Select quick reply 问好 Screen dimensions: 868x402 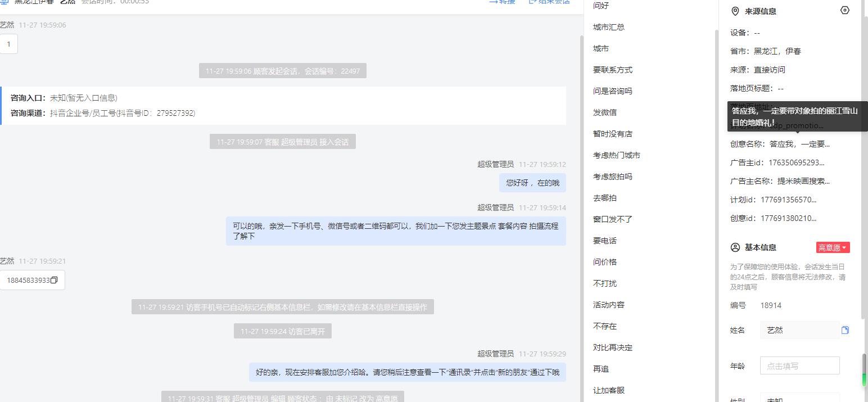601,6
